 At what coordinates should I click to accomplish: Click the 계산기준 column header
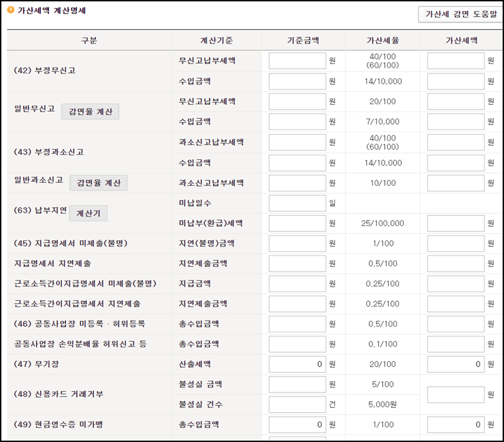tap(217, 40)
